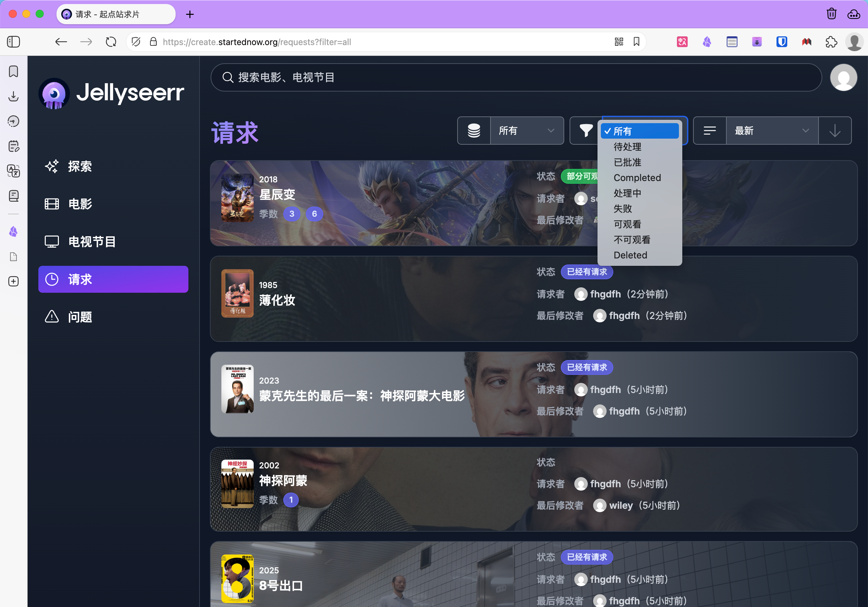Open the media type 所有 dropdown
The image size is (868, 607).
(x=527, y=131)
